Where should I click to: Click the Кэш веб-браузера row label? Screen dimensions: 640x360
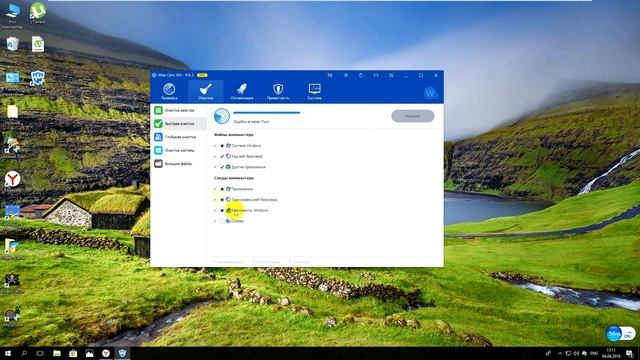pyautogui.click(x=247, y=156)
